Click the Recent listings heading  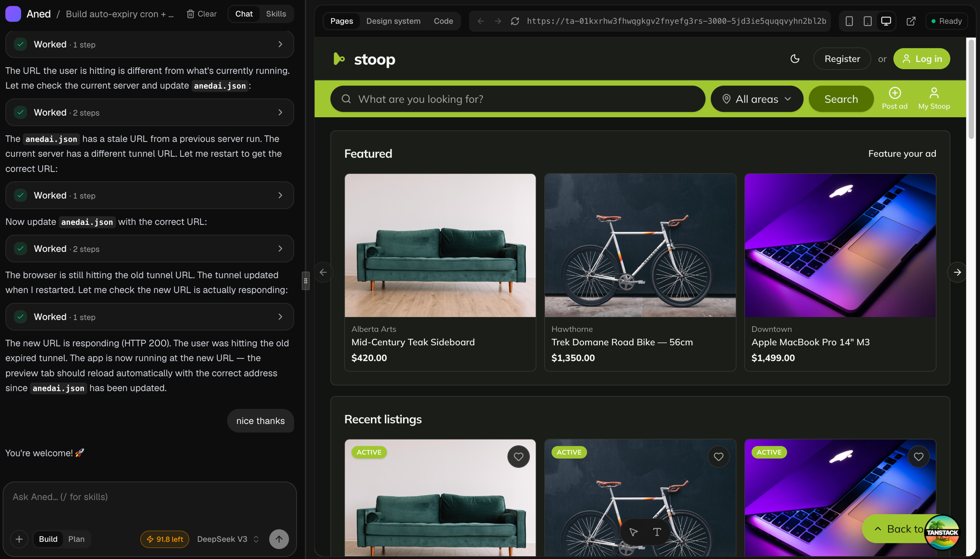click(383, 419)
